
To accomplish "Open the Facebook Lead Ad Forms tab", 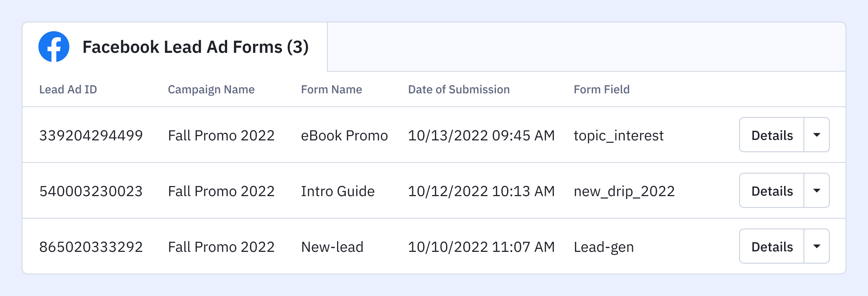I will point(195,47).
